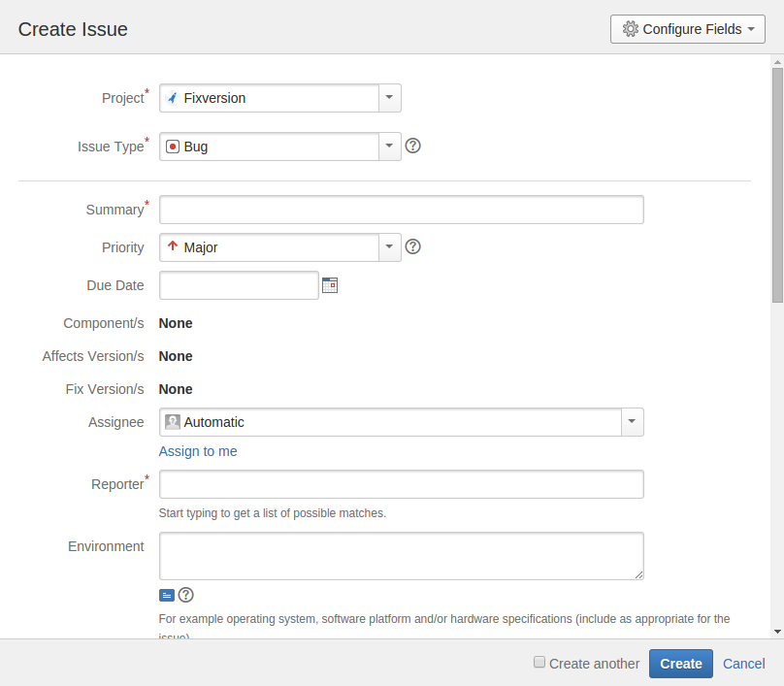This screenshot has height=686, width=784.
Task: Click the Assign to me link
Action: 198,451
